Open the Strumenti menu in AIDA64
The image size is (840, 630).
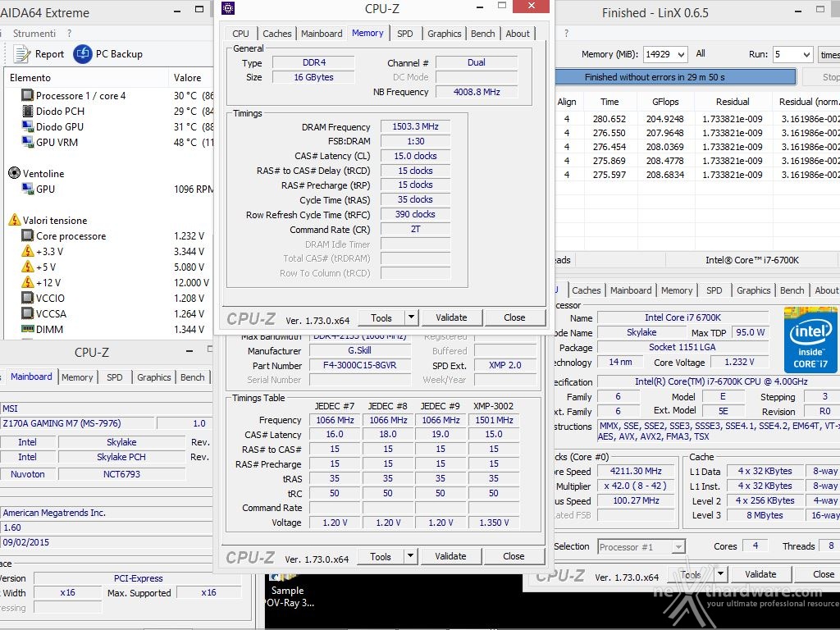tap(34, 33)
